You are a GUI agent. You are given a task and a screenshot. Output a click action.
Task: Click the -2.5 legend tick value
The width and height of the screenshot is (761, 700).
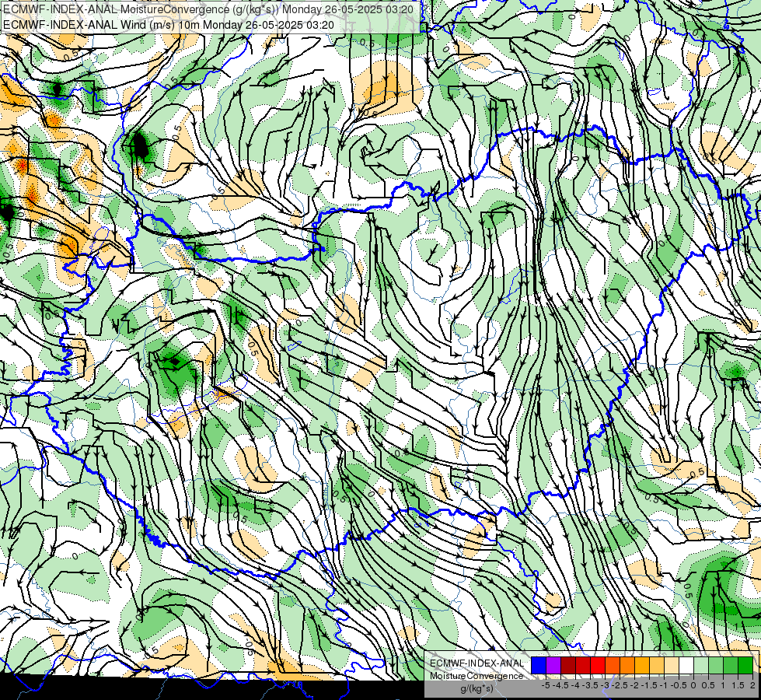click(620, 685)
